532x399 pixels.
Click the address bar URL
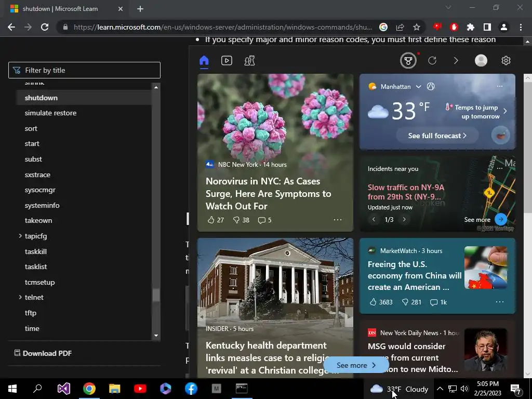223,27
